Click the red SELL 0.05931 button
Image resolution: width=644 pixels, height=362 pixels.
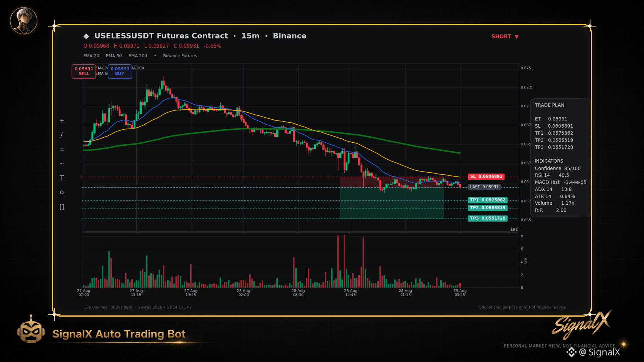84,71
